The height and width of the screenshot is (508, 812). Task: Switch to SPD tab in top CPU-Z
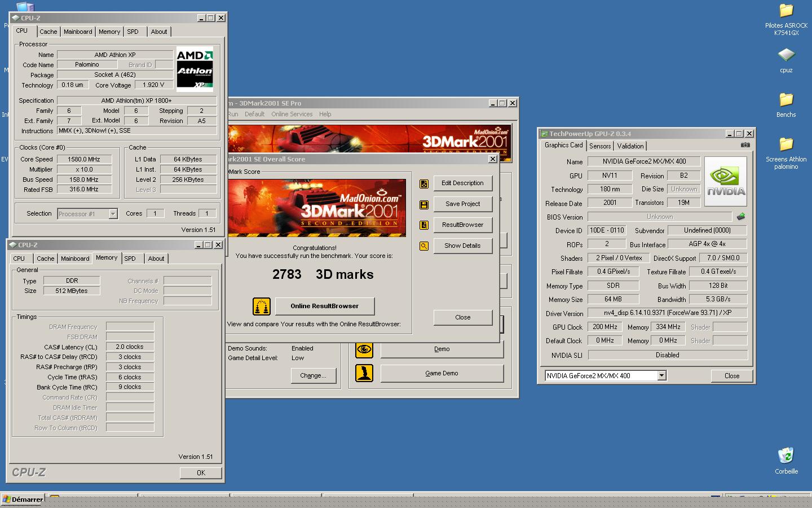coord(133,32)
